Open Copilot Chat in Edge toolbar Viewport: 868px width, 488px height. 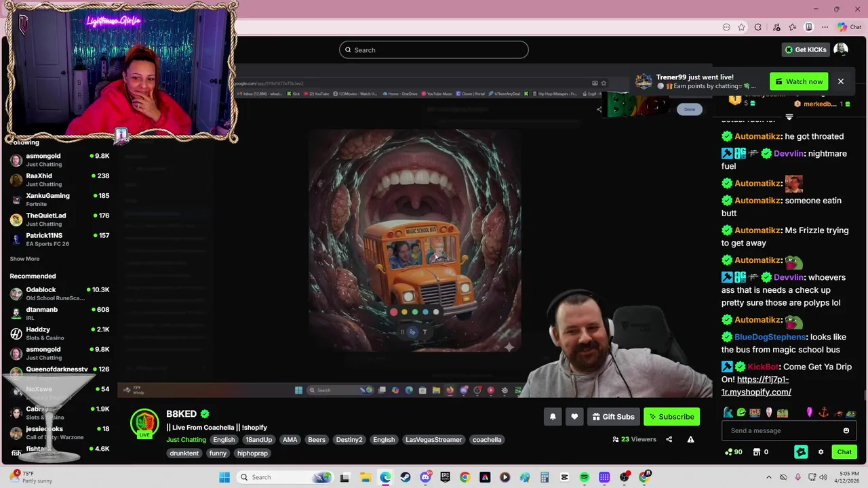tap(849, 27)
